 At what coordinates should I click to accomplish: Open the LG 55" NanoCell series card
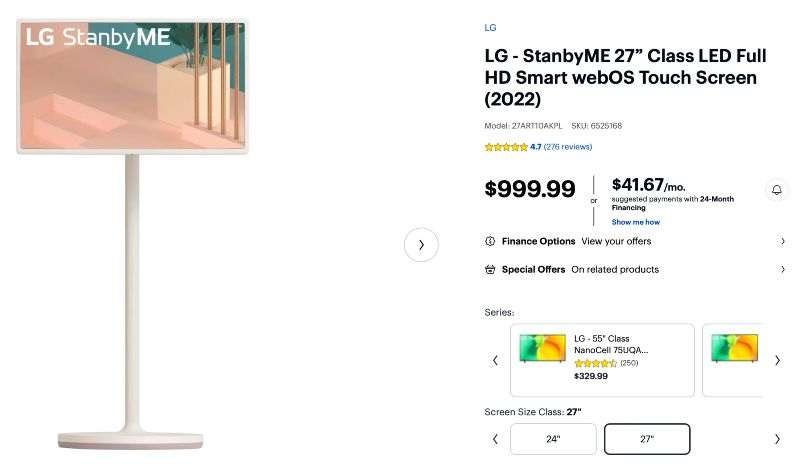pos(602,360)
